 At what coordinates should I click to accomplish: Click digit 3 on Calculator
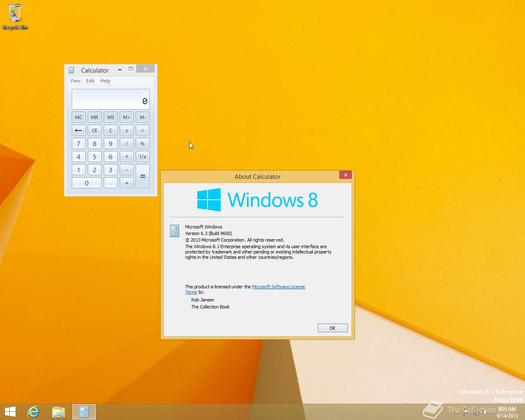111,170
